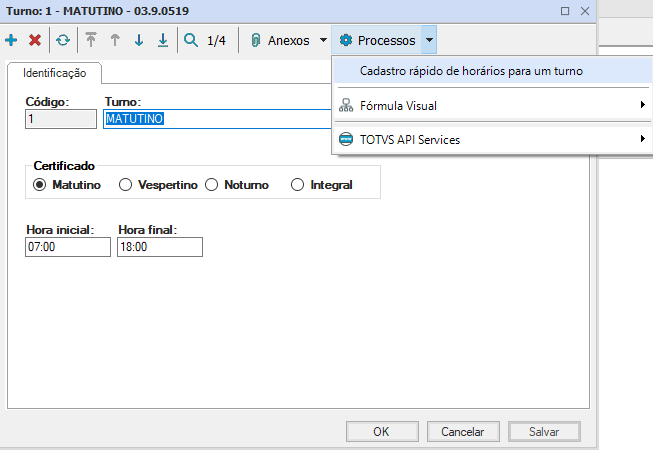Click the magnifier search icon

click(x=191, y=41)
